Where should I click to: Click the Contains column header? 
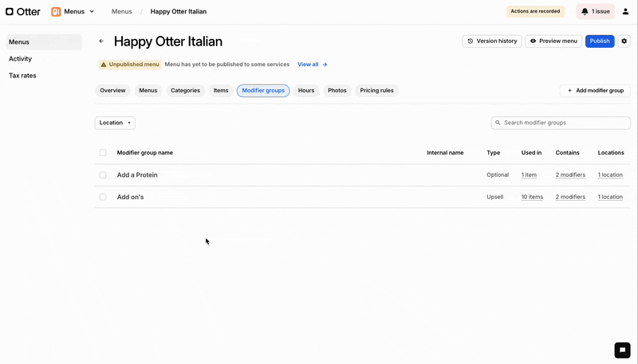point(567,153)
